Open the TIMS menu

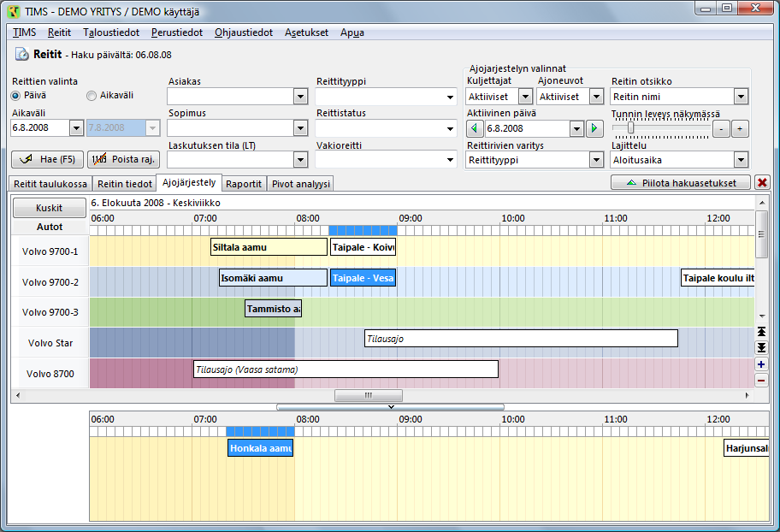pyautogui.click(x=24, y=33)
